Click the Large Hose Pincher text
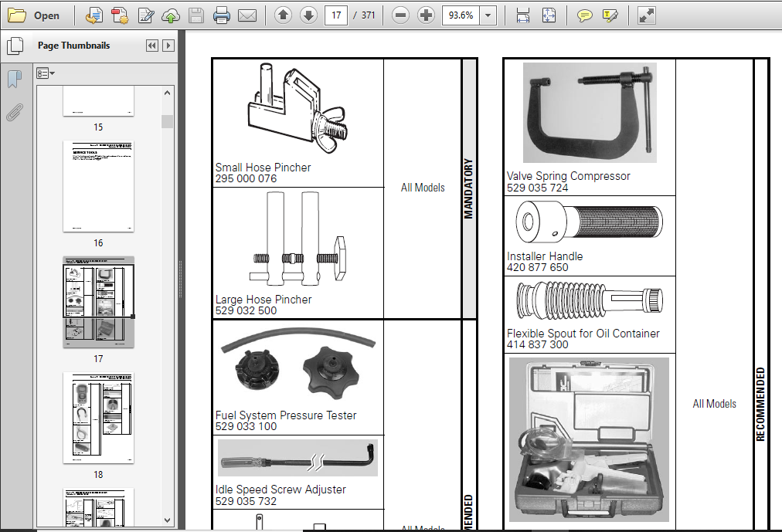Viewport: 782px width, 532px height. click(263, 300)
